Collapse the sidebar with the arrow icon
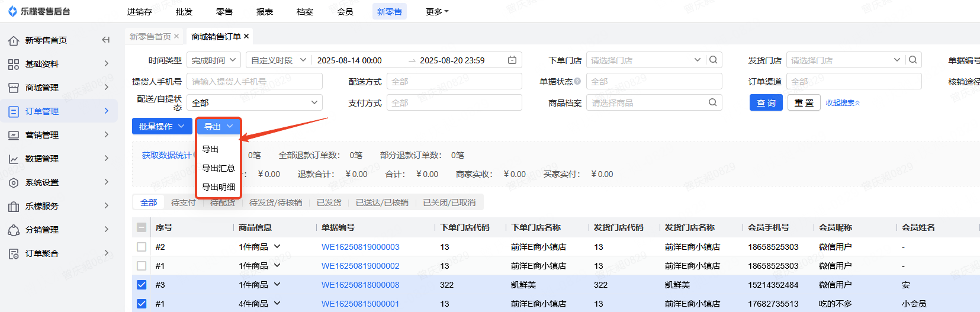 pos(105,40)
